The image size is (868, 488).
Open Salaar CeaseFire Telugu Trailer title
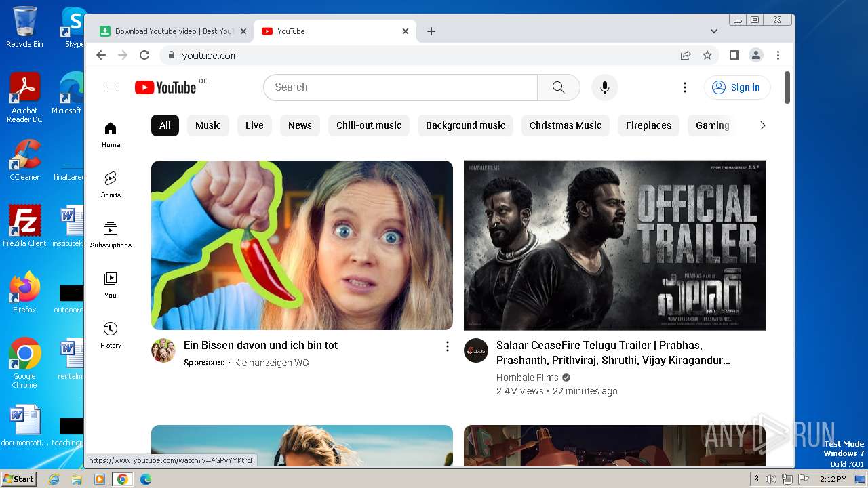[613, 353]
